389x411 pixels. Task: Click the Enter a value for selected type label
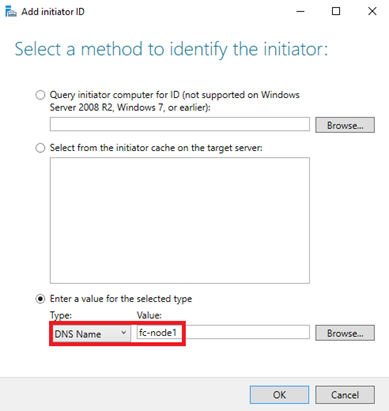(x=121, y=299)
